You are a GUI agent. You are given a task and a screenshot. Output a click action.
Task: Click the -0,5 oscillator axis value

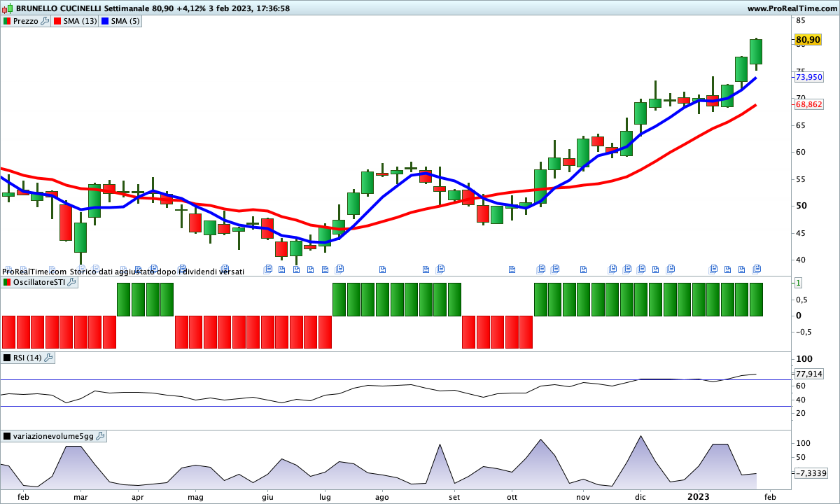(803, 332)
